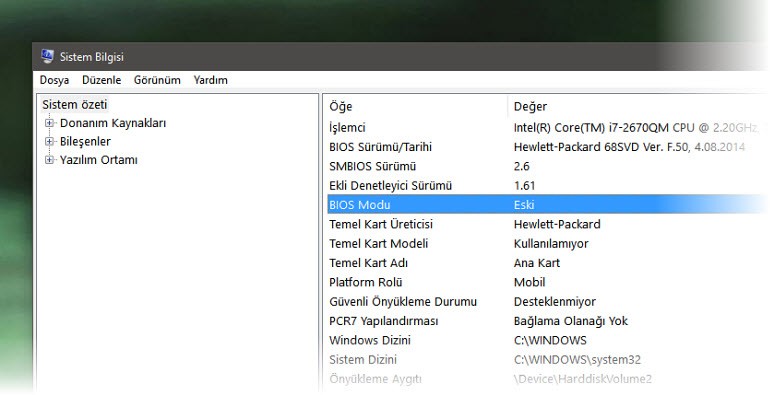Click the Sistem Bilgisi title bar icon
The width and height of the screenshot is (770, 395).
[x=47, y=56]
